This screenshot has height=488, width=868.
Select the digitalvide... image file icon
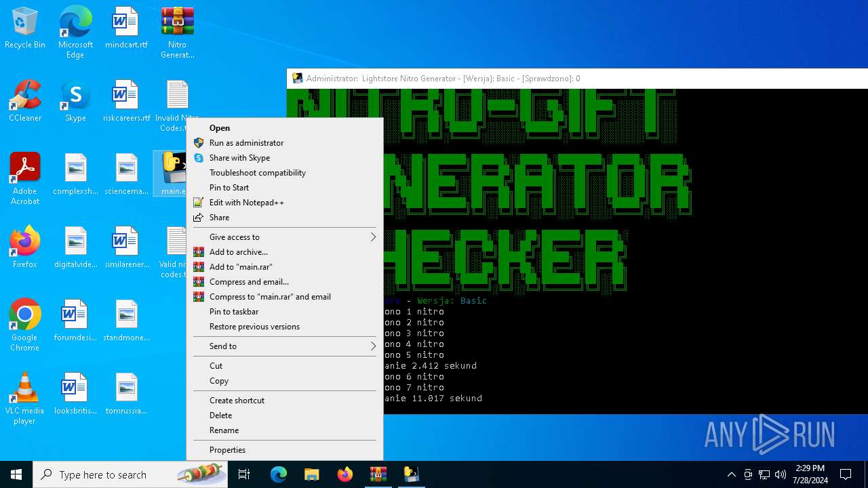(75, 248)
